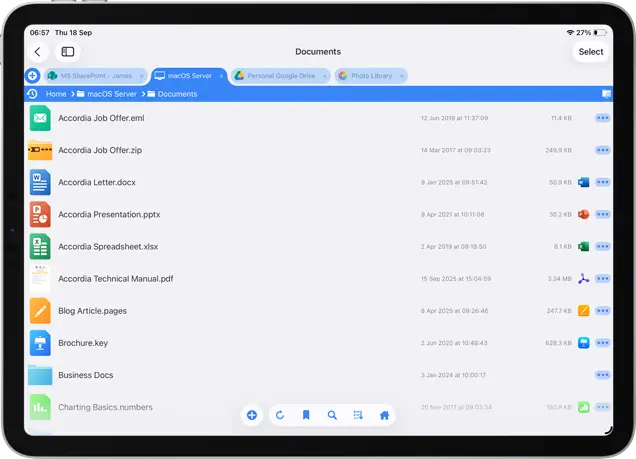Tap the refresh icon in bottom toolbar
The height and width of the screenshot is (459, 636).
point(280,415)
